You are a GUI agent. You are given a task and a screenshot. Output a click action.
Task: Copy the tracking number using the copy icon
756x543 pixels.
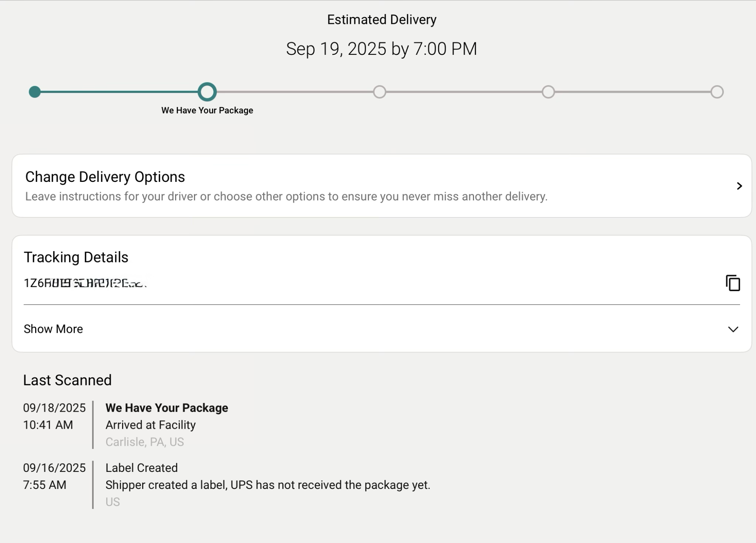coord(733,283)
